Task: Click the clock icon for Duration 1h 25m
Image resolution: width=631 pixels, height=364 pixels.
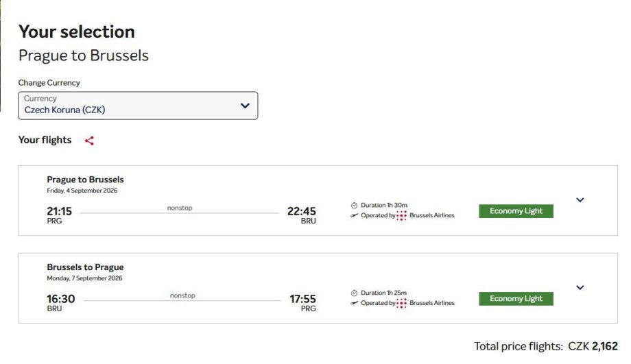Action: [x=354, y=293]
